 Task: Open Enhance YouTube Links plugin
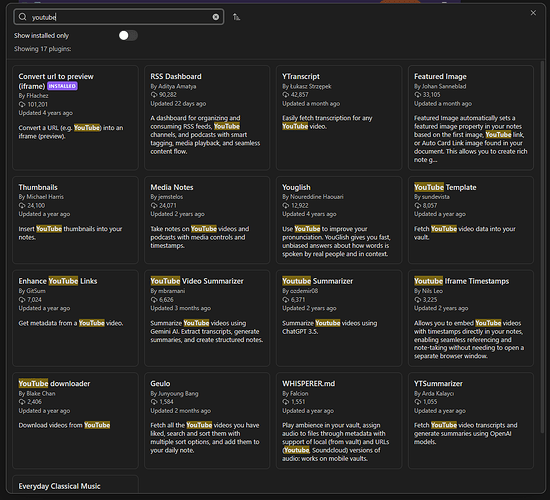pos(75,318)
